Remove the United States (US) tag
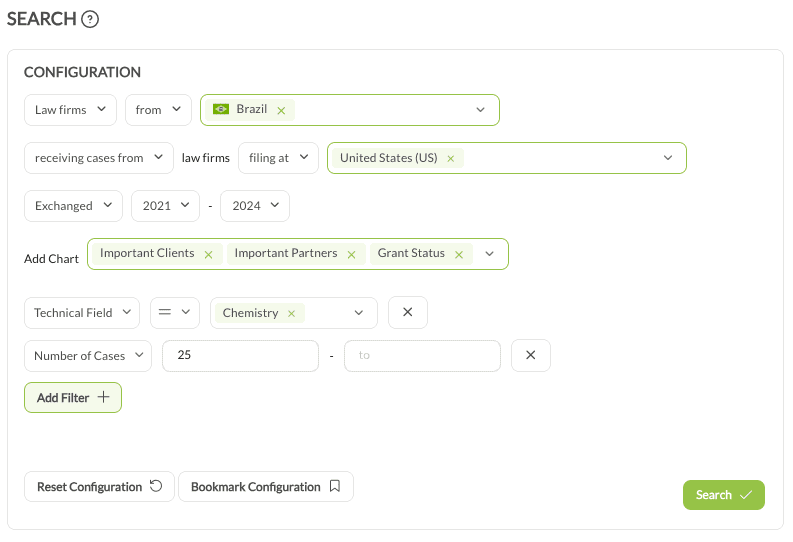Image resolution: width=793 pixels, height=542 pixels. point(451,159)
